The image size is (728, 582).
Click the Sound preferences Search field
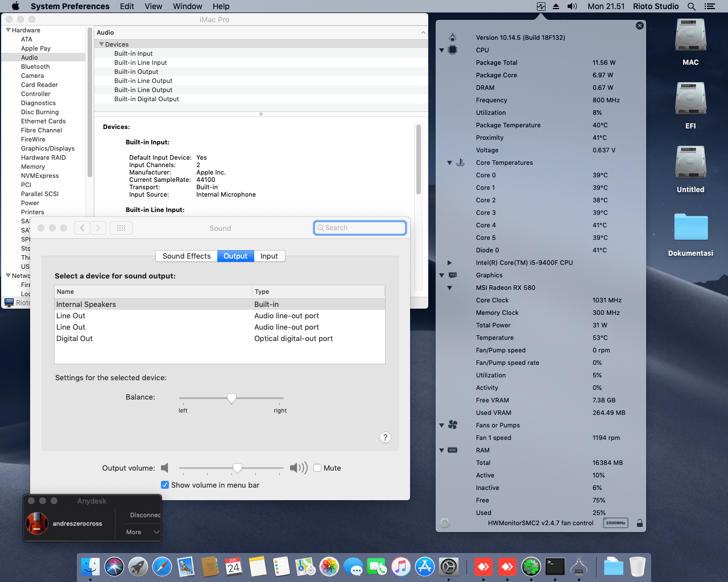360,228
